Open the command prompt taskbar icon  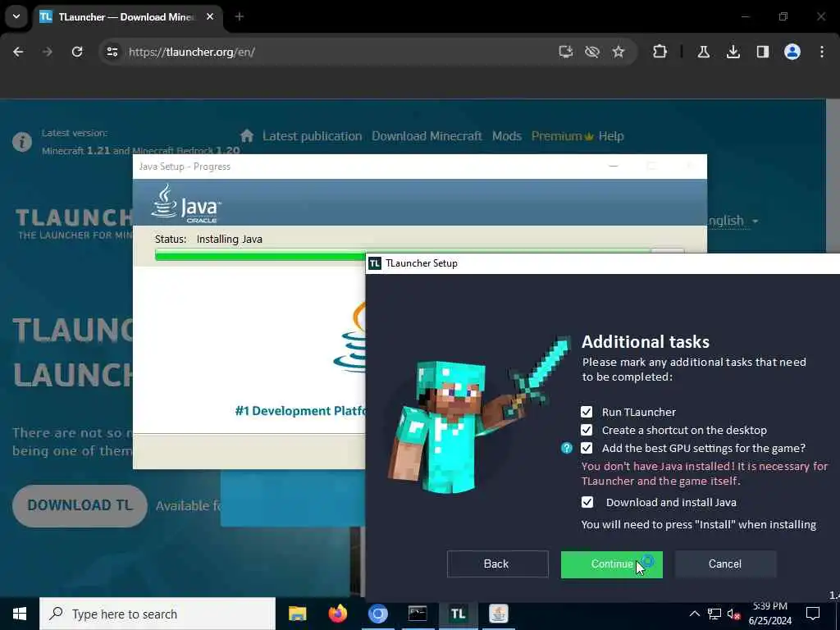click(418, 614)
